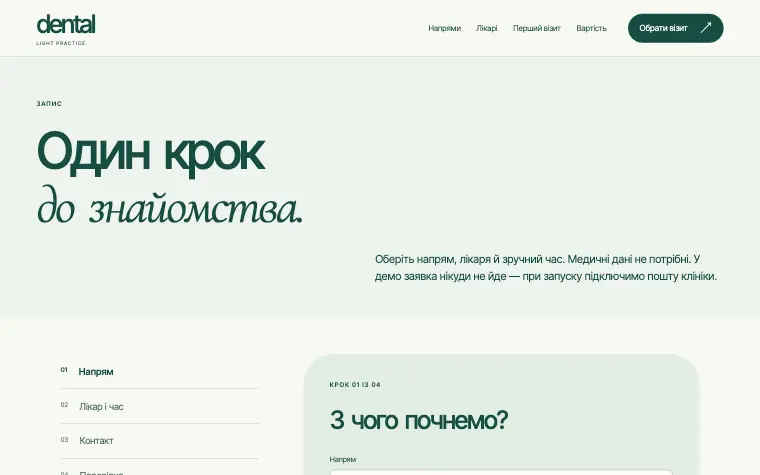Click the heading З чого почнемо?

point(419,420)
